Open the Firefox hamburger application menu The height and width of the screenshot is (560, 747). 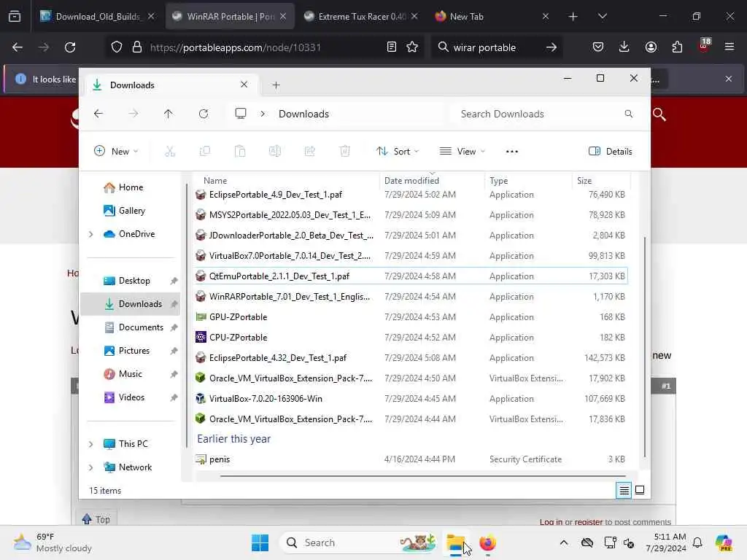tap(729, 47)
